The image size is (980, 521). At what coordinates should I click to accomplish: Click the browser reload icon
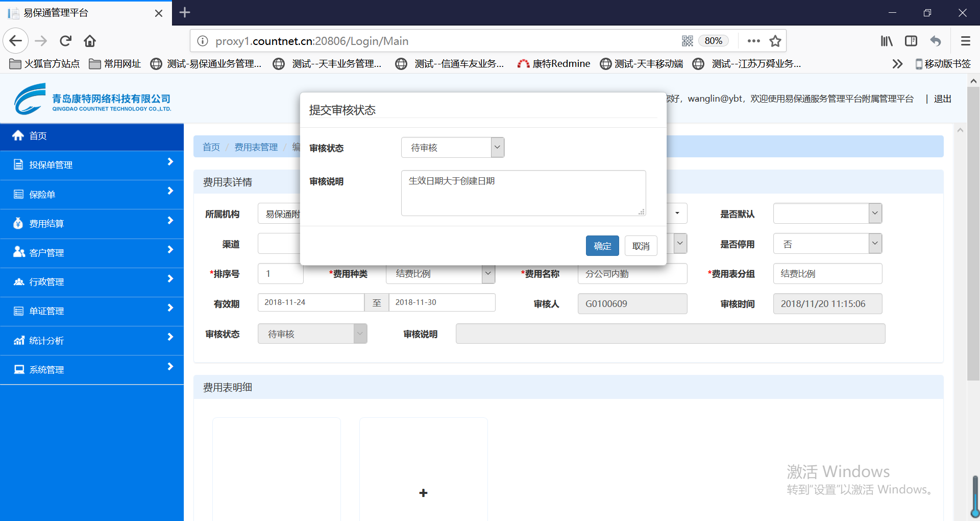point(65,41)
